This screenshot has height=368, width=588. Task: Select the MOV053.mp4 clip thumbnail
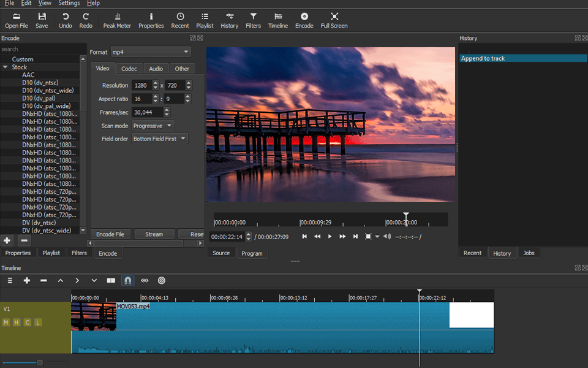pos(94,316)
